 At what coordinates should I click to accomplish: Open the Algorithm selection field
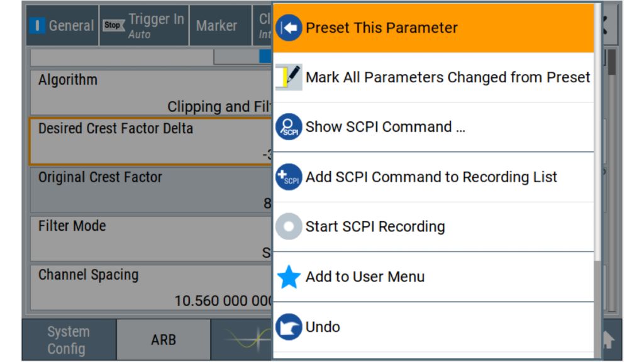click(151, 92)
